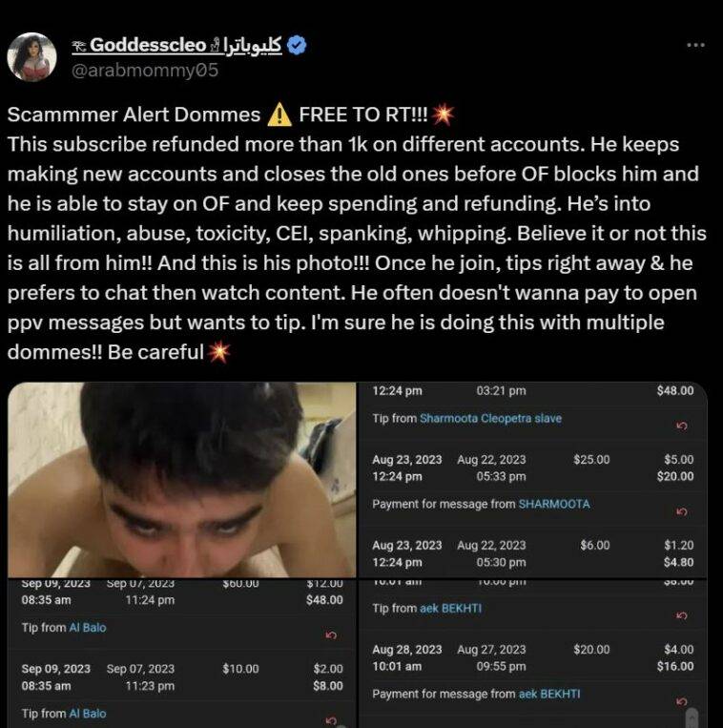The image size is (723, 728).
Task: Click refund arrow beside the $8.00 Al Balo tip
Action: tap(330, 719)
